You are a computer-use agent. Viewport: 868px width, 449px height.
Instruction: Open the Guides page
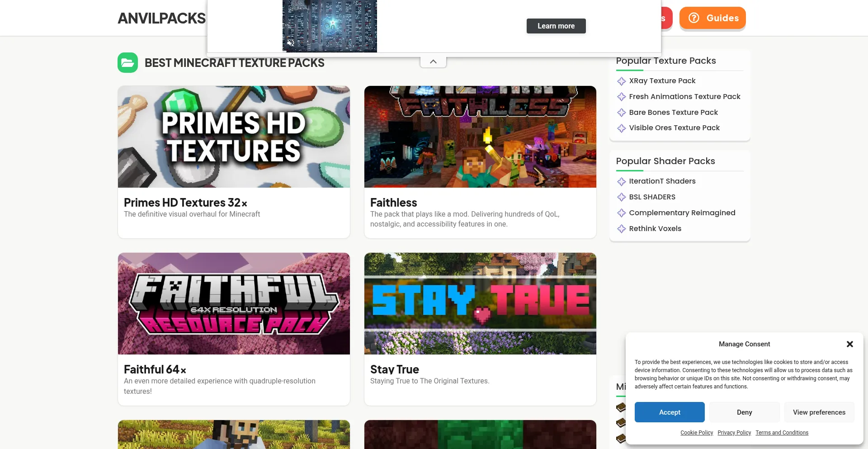pos(712,18)
